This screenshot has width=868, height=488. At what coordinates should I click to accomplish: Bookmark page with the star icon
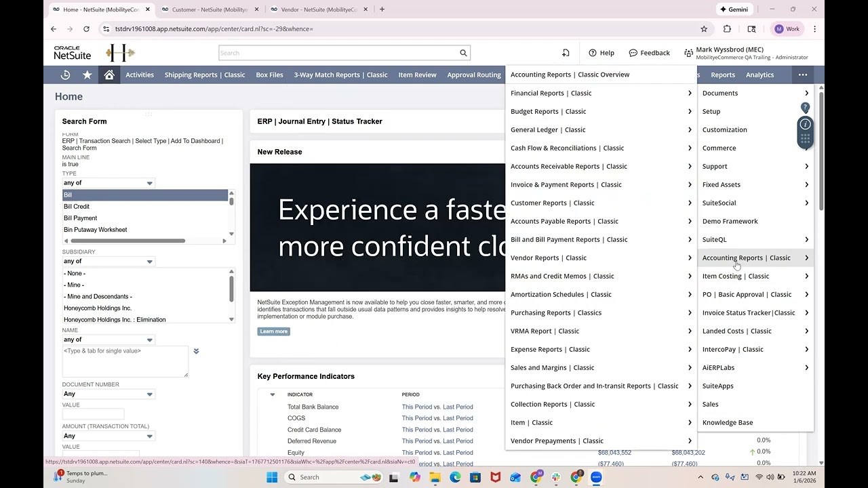point(704,29)
